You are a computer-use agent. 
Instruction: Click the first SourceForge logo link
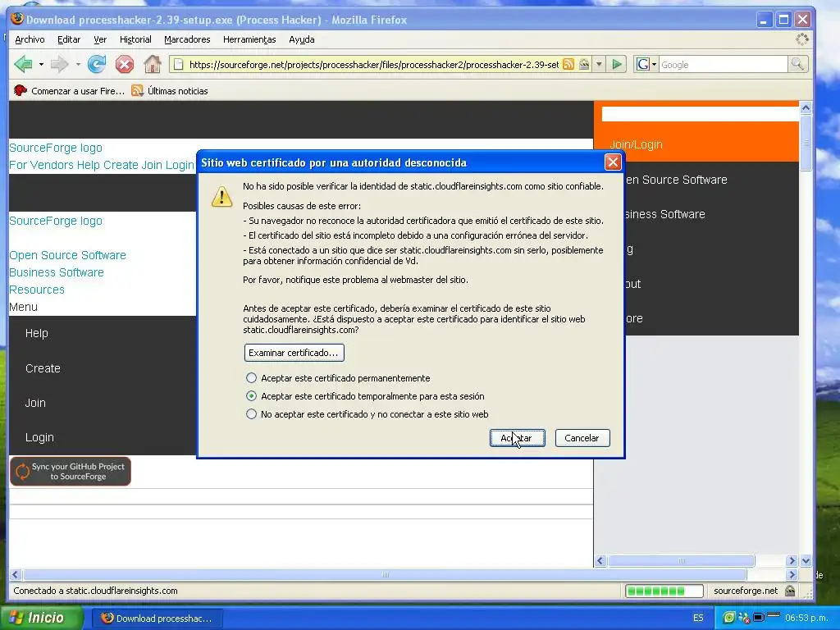55,148
